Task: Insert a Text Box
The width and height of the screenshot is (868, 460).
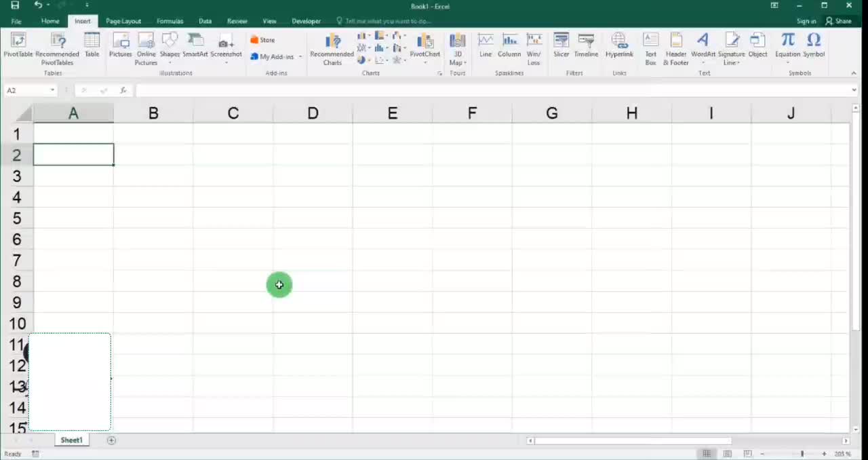Action: (x=650, y=47)
